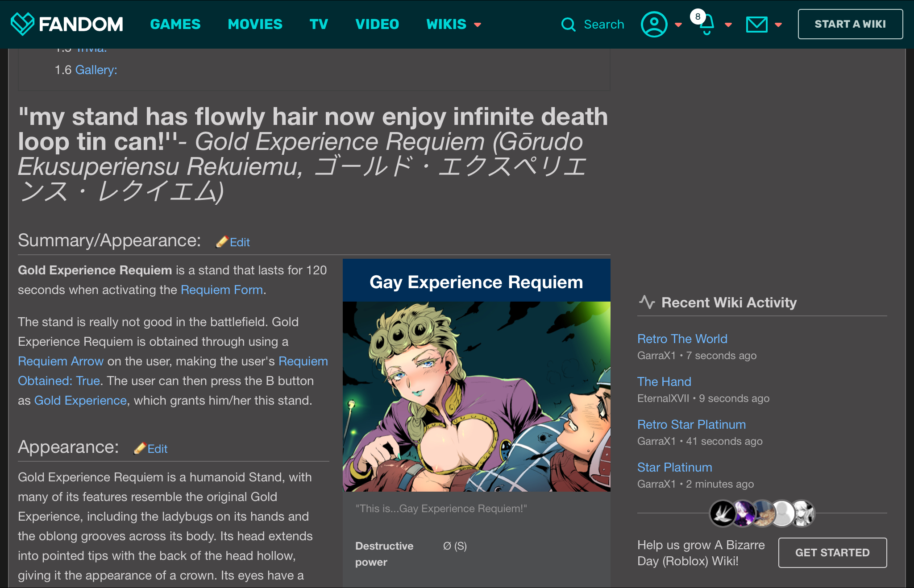Open the Requiem Arrow link

(x=61, y=361)
